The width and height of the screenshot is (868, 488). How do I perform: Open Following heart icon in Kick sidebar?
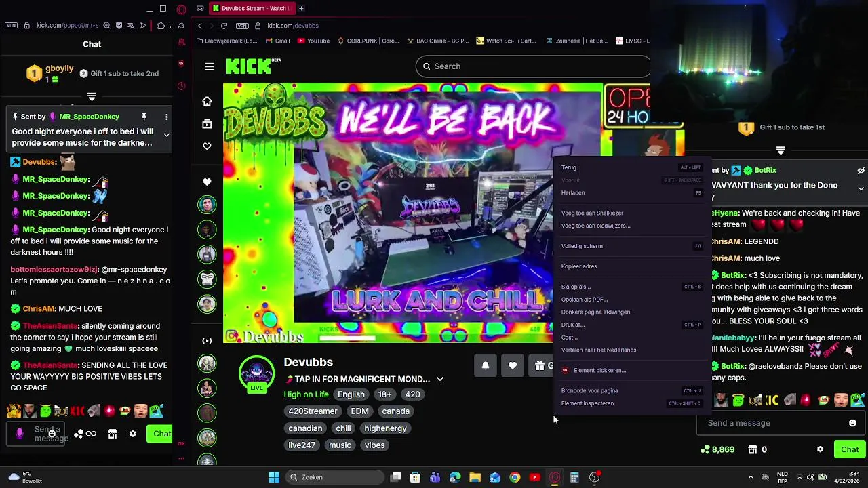pos(207,146)
